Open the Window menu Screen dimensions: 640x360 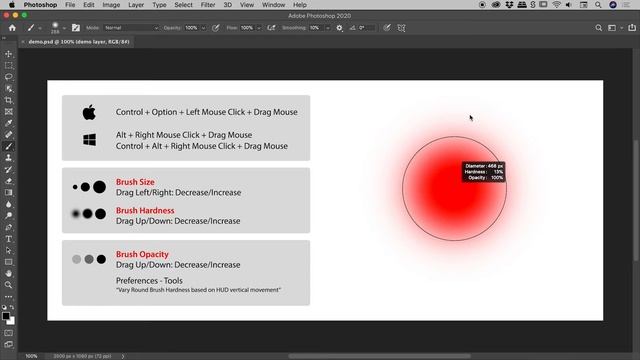tap(273, 5)
